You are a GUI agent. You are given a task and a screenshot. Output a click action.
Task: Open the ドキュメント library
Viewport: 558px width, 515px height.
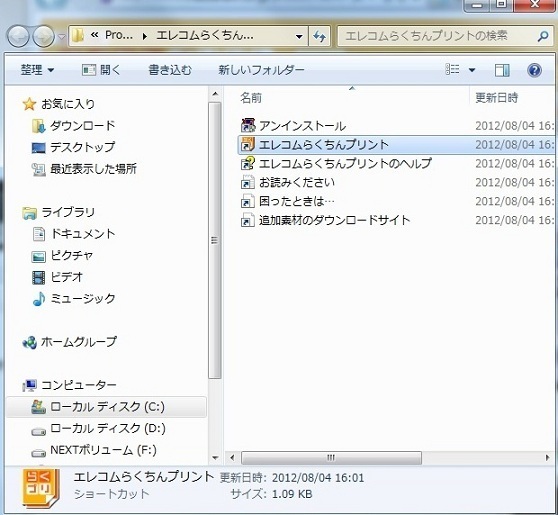(x=83, y=234)
